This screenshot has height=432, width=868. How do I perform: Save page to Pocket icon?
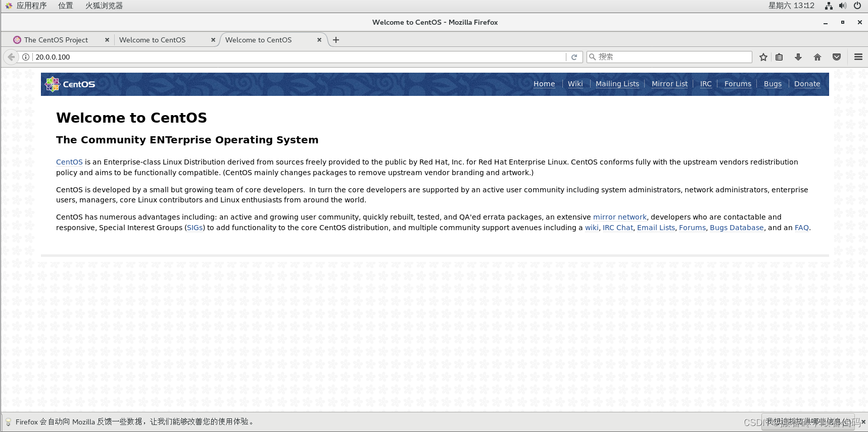(837, 57)
